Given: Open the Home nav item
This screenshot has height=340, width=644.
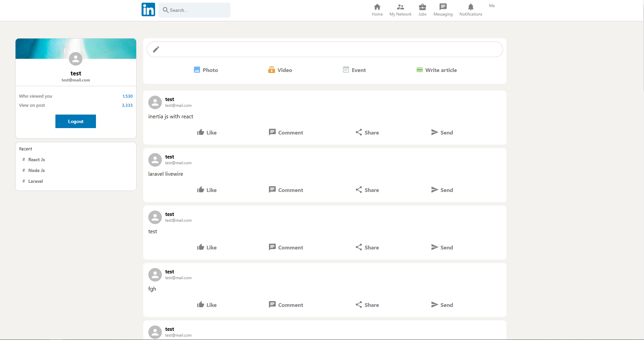Looking at the screenshot, I should point(377,10).
